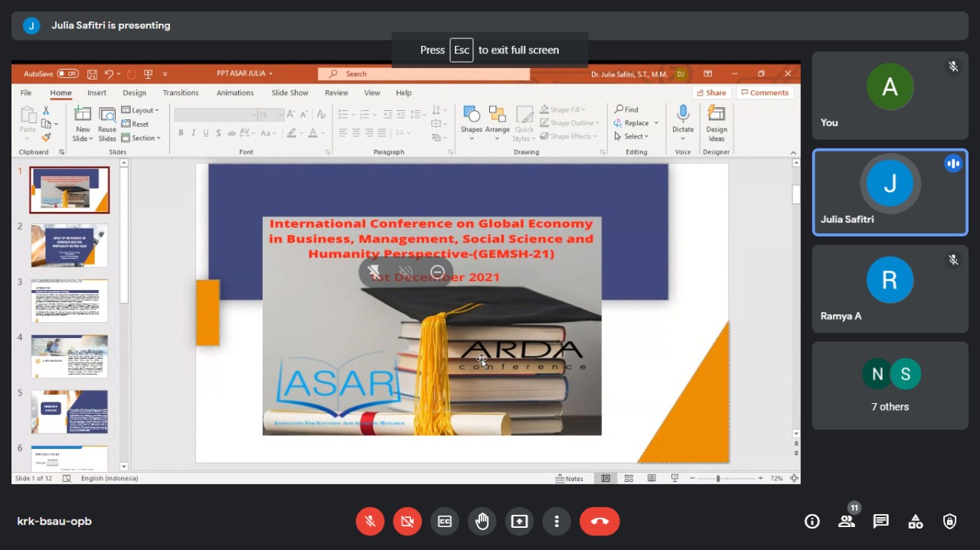
Task: Switch to the Design tab
Action: [134, 93]
